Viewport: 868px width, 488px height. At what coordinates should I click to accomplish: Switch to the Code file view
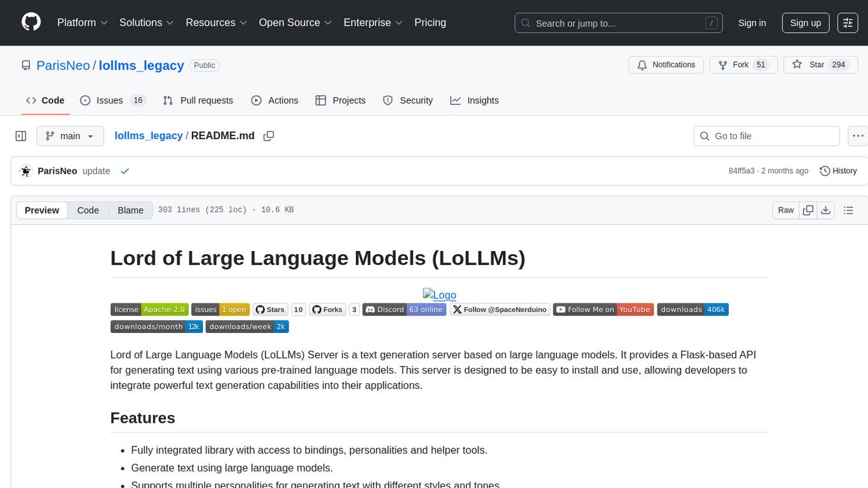click(x=88, y=210)
